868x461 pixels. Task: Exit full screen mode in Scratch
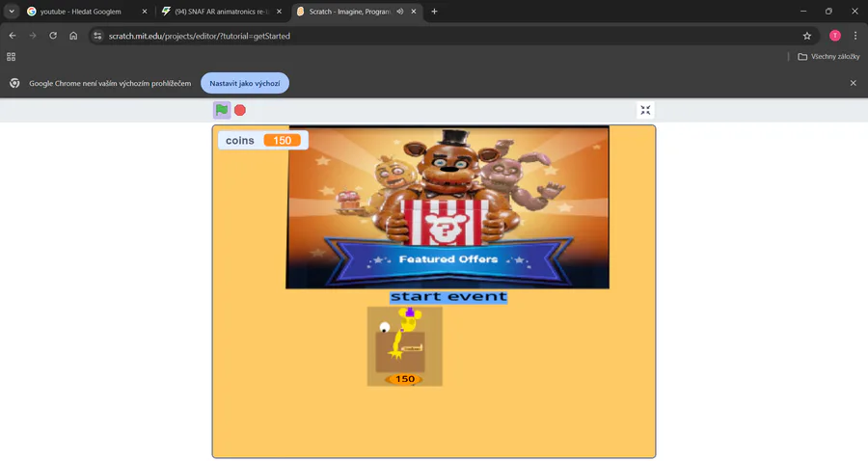(645, 110)
